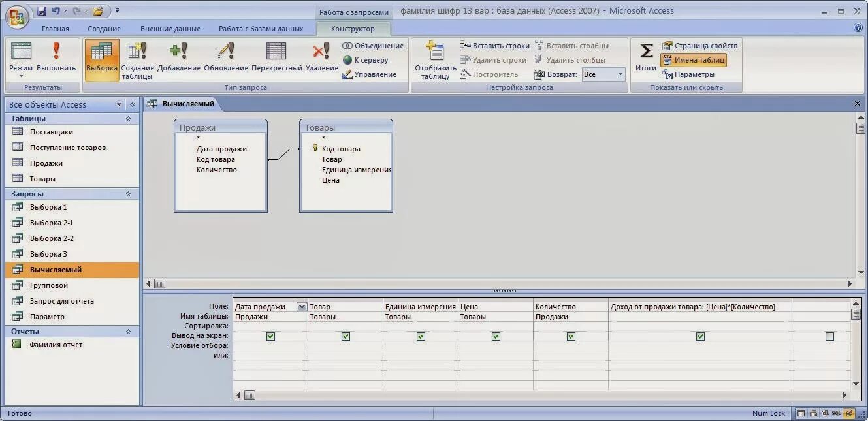Undo the last action
868x421 pixels.
(56, 11)
